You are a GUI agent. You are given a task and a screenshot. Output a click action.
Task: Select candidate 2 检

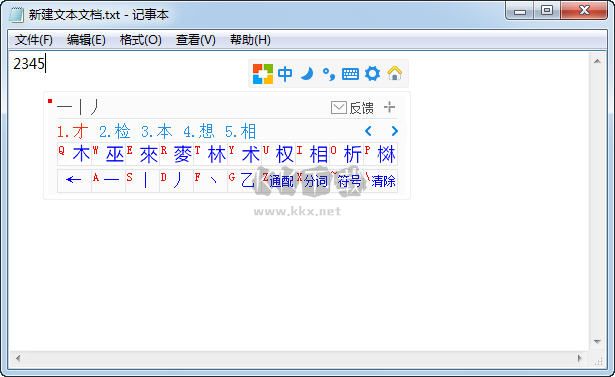click(x=115, y=131)
